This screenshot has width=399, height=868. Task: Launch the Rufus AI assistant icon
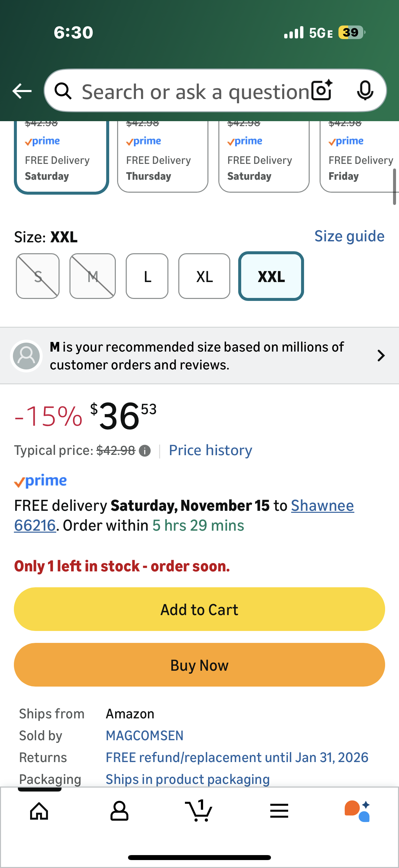tap(358, 811)
